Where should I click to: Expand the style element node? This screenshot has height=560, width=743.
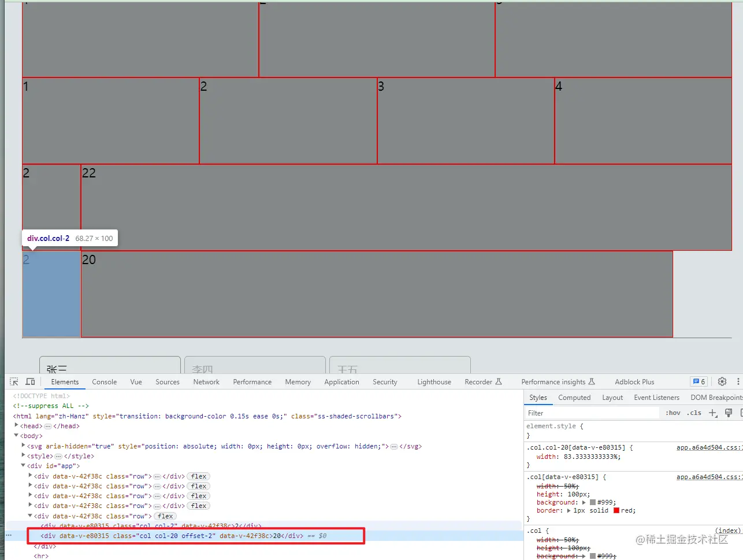pos(23,455)
